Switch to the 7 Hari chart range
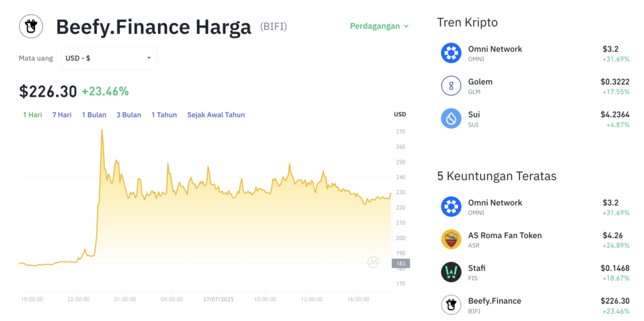The height and width of the screenshot is (321, 644). tap(62, 115)
